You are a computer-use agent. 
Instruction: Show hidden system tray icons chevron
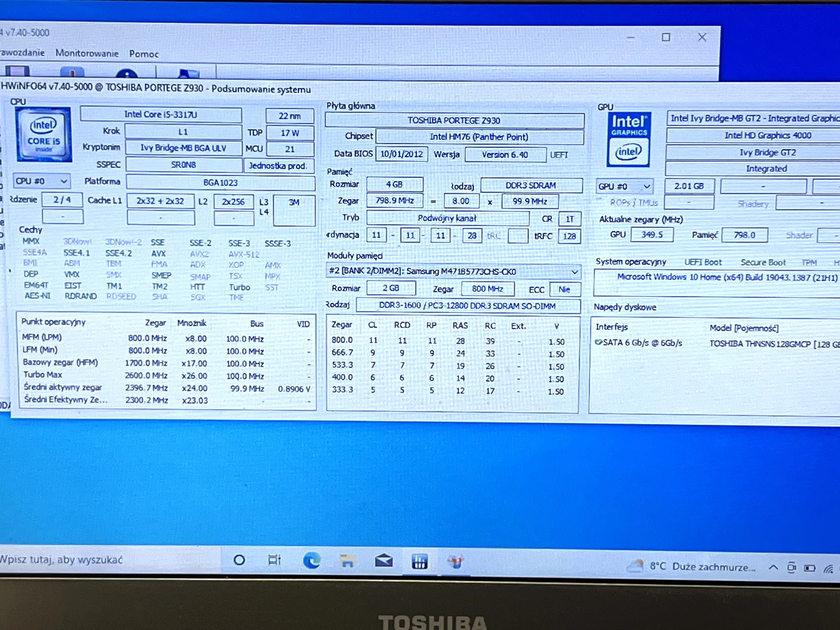coord(773,567)
